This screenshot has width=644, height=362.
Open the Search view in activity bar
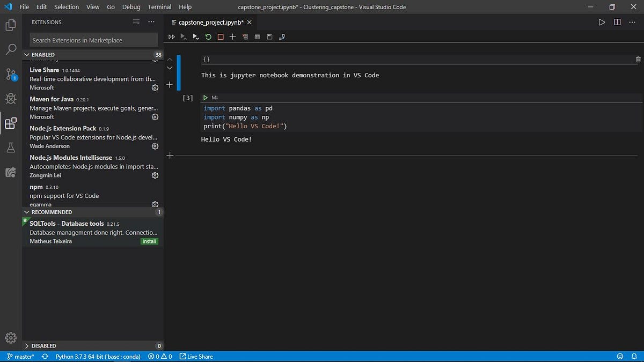pyautogui.click(x=11, y=50)
